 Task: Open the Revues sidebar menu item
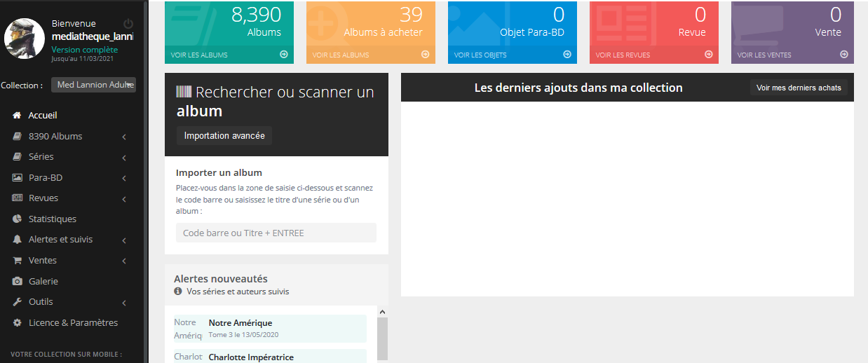pos(43,198)
